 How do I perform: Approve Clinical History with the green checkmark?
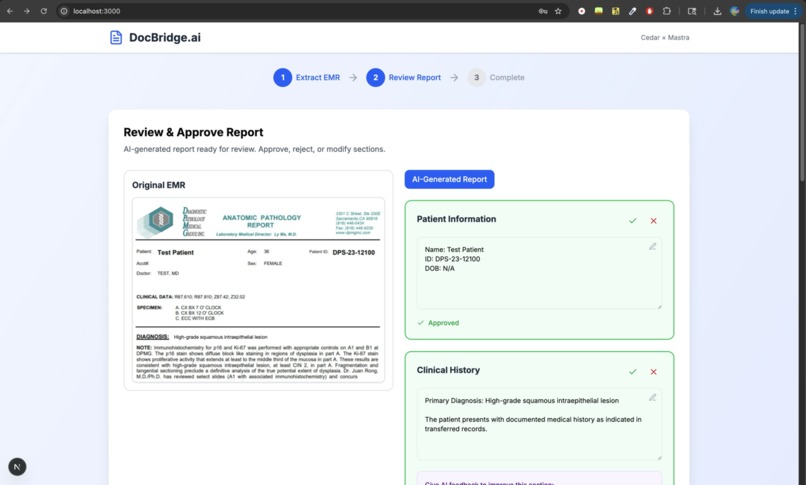[x=633, y=371]
